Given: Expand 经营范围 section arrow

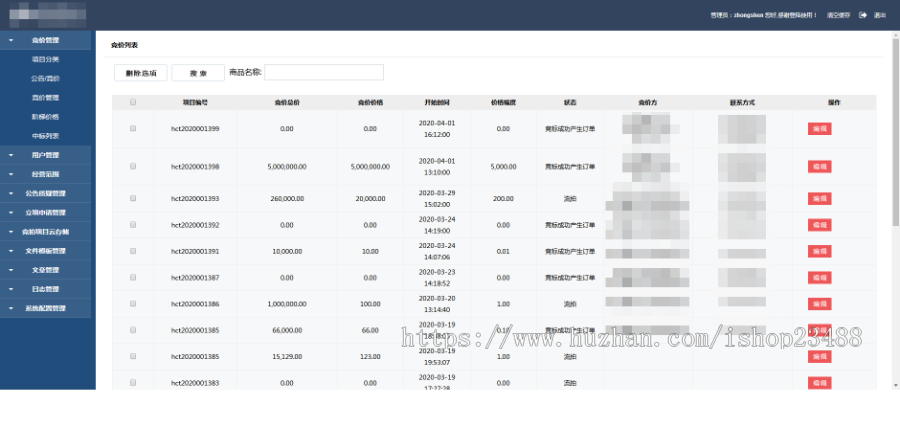Looking at the screenshot, I should click(11, 174).
